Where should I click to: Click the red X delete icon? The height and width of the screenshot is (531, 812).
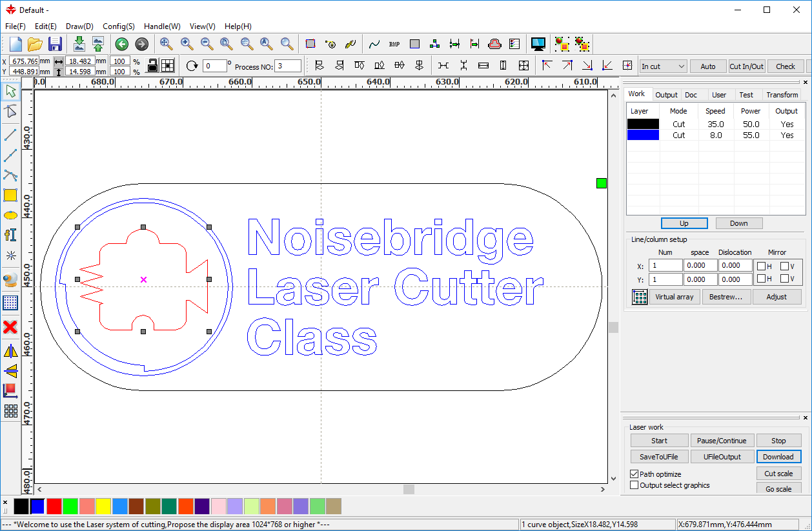click(x=10, y=327)
